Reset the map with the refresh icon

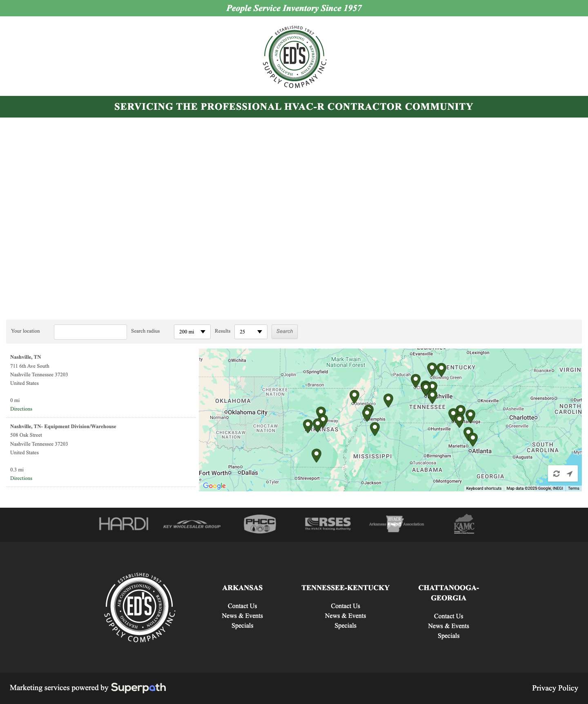pyautogui.click(x=556, y=474)
